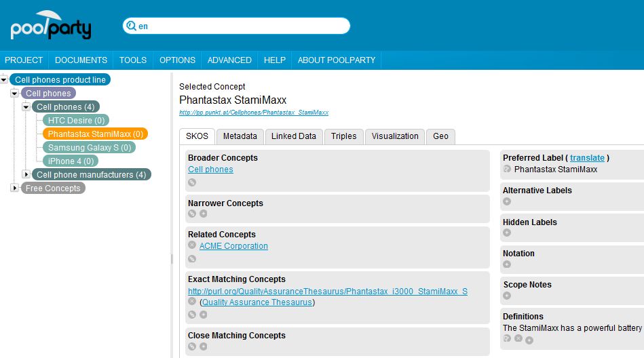Image resolution: width=644 pixels, height=358 pixels.
Task: Expand the Cell phone manufacturers node
Action: pos(26,174)
